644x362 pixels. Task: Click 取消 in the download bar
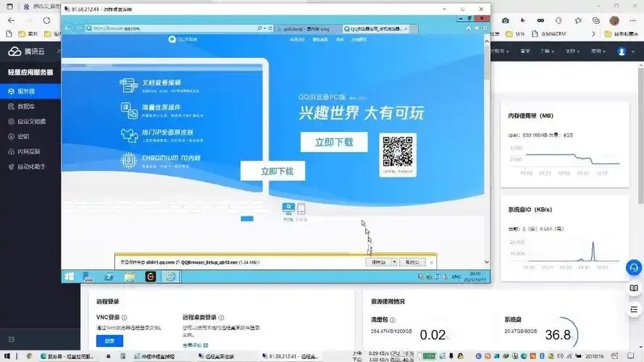(x=412, y=262)
